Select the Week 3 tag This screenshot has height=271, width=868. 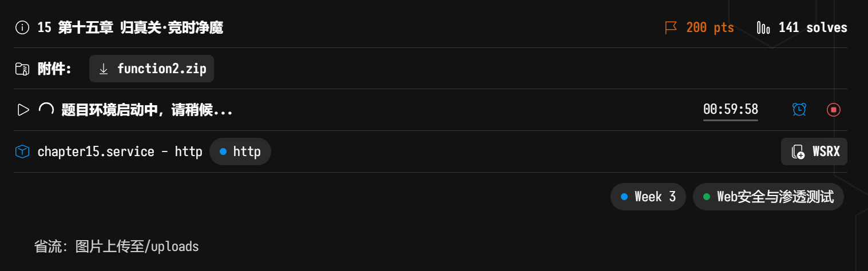point(648,197)
